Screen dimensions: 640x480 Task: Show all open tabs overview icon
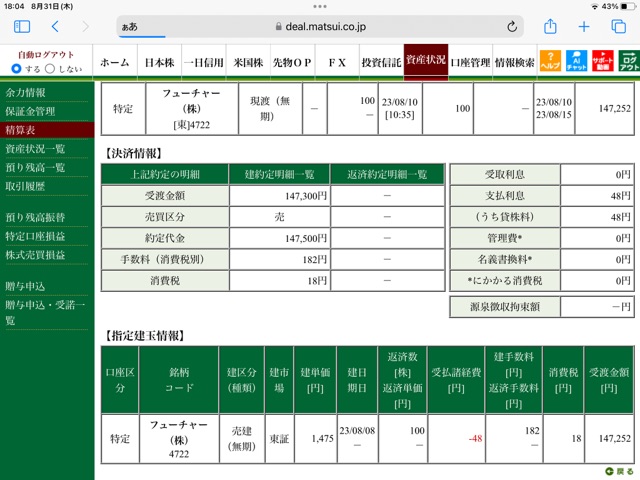point(618,27)
